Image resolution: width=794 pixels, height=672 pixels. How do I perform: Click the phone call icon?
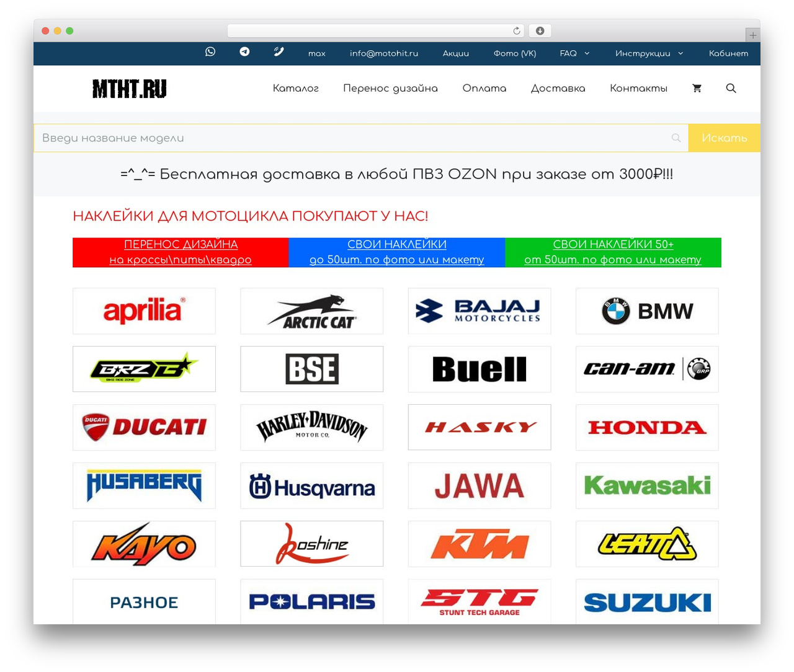[279, 52]
